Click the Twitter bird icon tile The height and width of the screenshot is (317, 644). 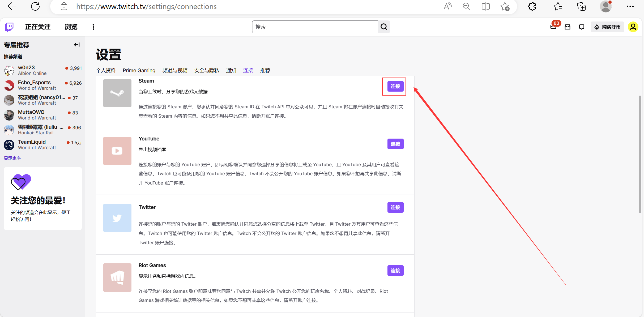click(117, 218)
